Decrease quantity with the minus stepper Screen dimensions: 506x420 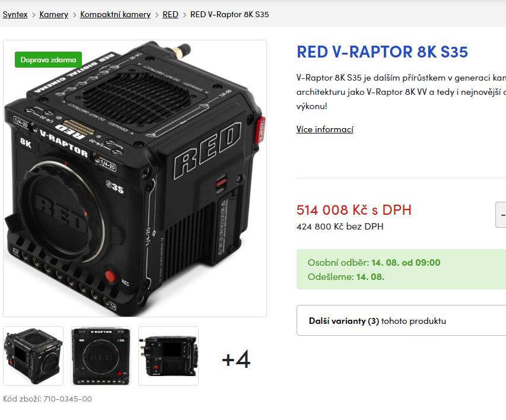click(501, 215)
